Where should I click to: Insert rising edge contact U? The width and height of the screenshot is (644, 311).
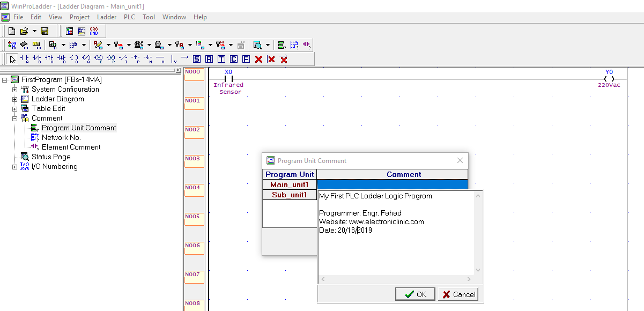49,59
